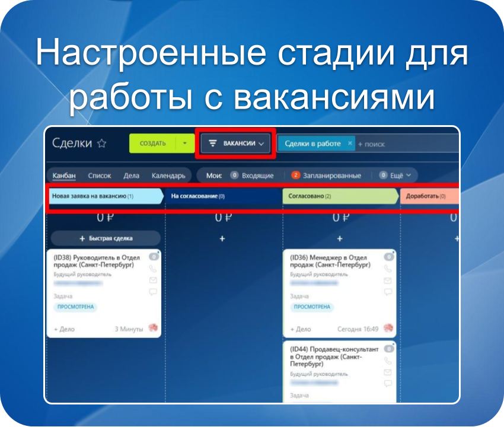This screenshot has height=427, width=504.
Task: Click 3 Минуты on the ID38 card
Action: 129,329
